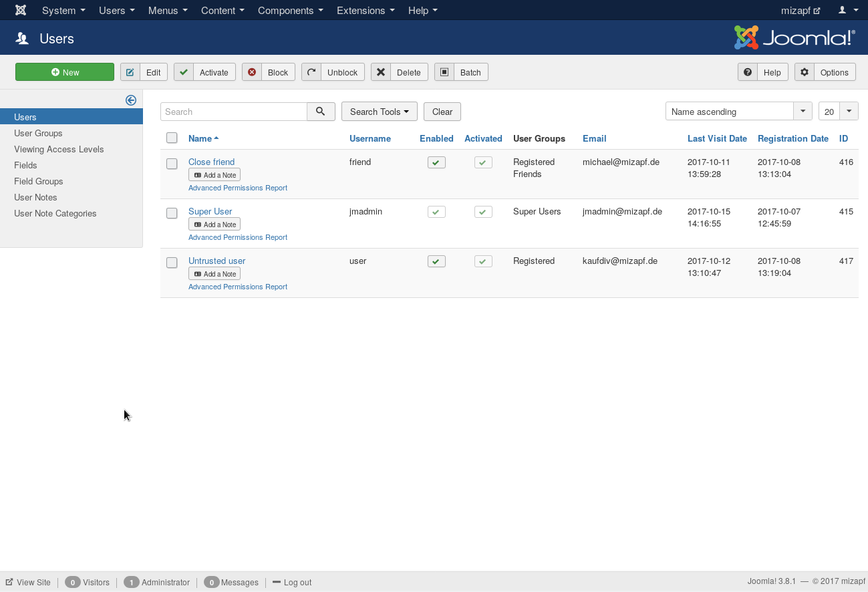The height and width of the screenshot is (592, 868).
Task: Toggle Enabled status for Untrusted user
Action: (436, 261)
